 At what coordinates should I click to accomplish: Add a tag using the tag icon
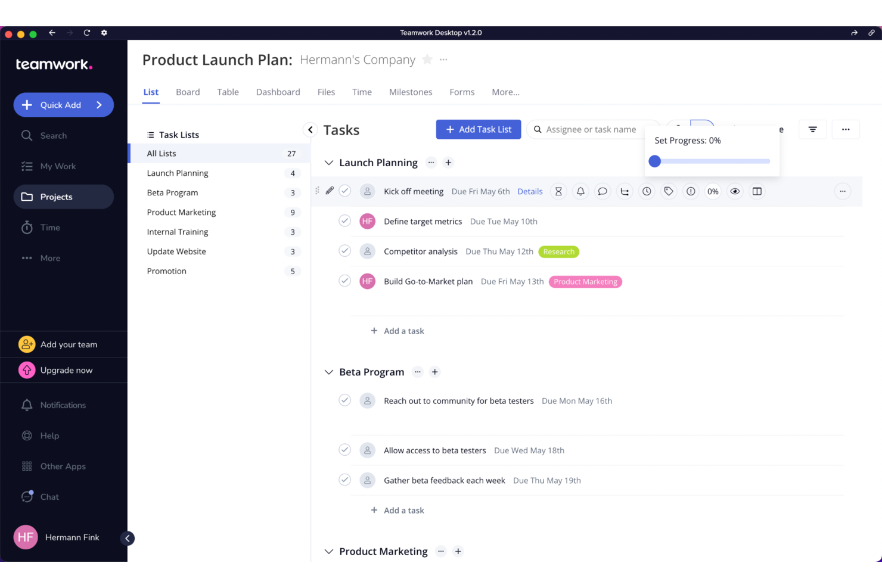click(x=669, y=191)
